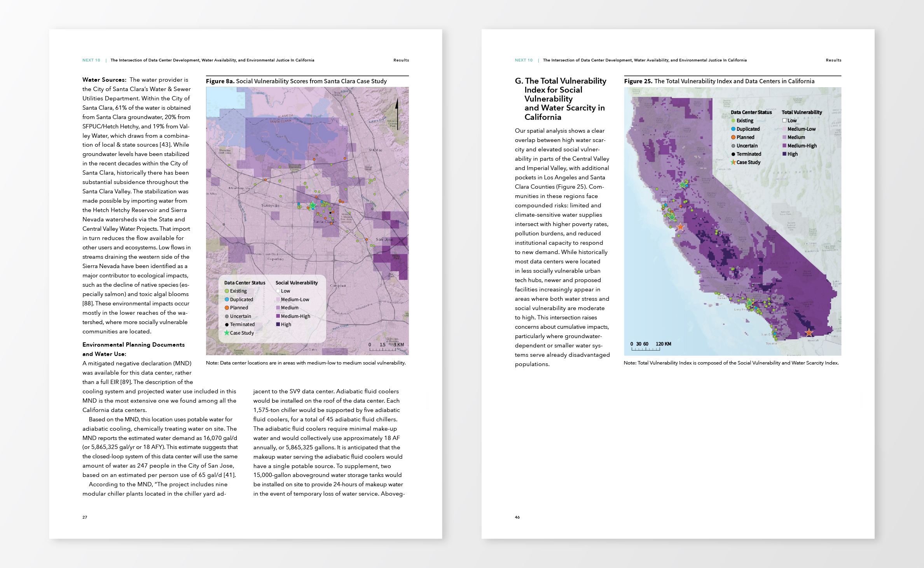924x568 pixels.
Task: Click the black Terminated dot in Figure 25 legend
Action: (733, 154)
